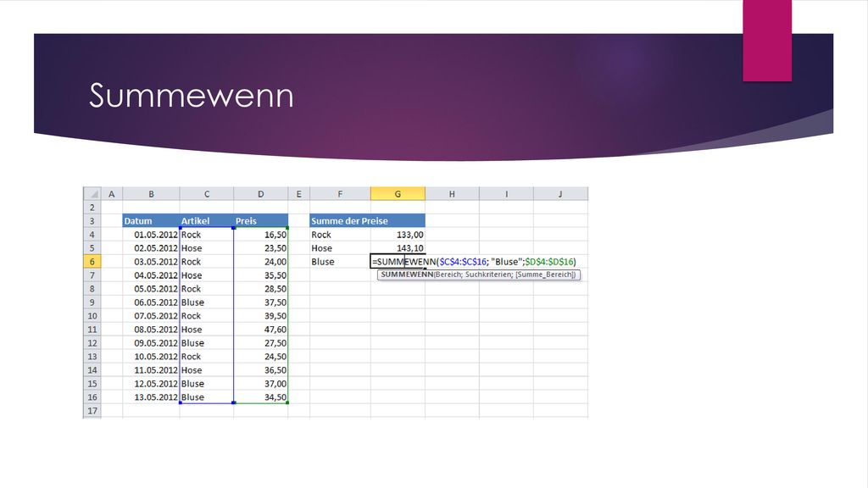Image resolution: width=868 pixels, height=488 pixels.
Task: Click SUMMEWENN in the function tooltip
Action: (x=407, y=274)
